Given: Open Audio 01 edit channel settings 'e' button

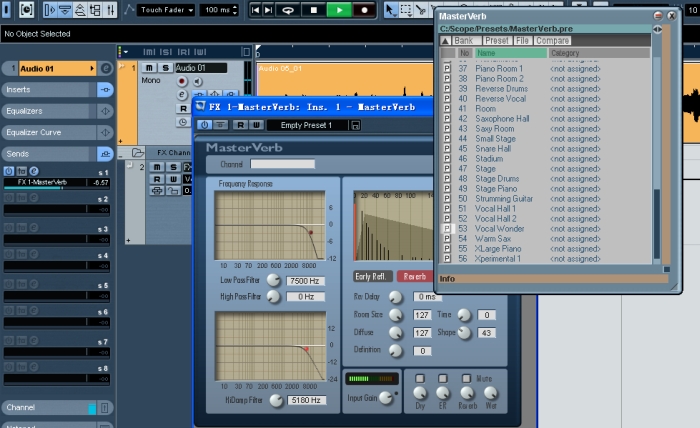Looking at the screenshot, I should (x=182, y=95).
